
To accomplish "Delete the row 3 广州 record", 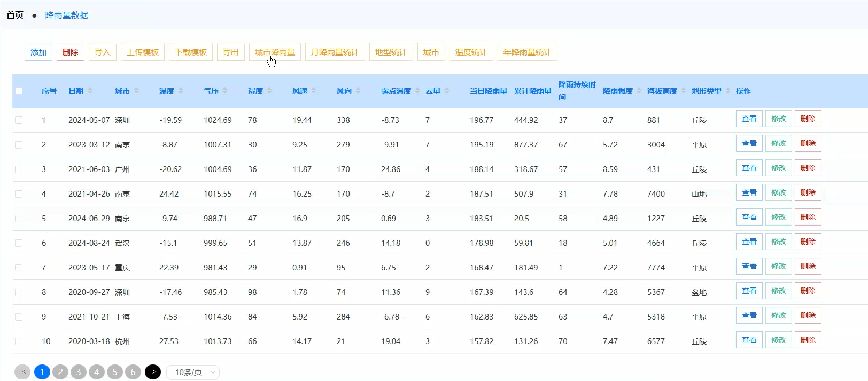I will click(x=808, y=168).
